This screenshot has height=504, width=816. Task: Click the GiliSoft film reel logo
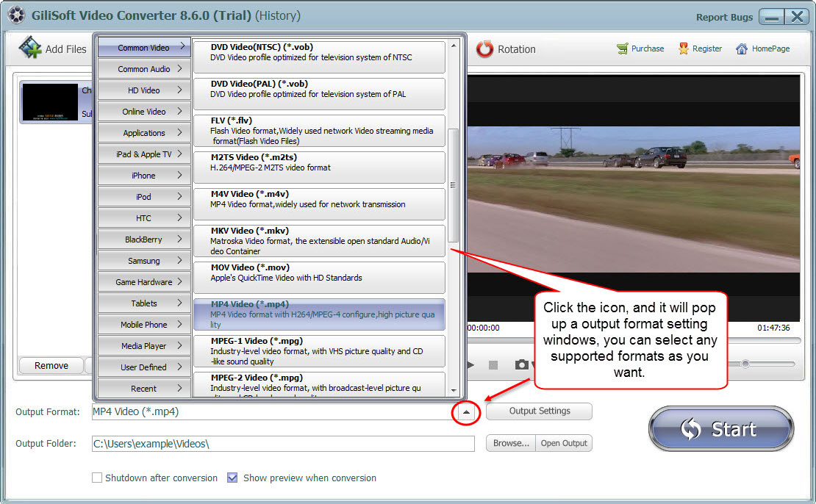pyautogui.click(x=16, y=15)
